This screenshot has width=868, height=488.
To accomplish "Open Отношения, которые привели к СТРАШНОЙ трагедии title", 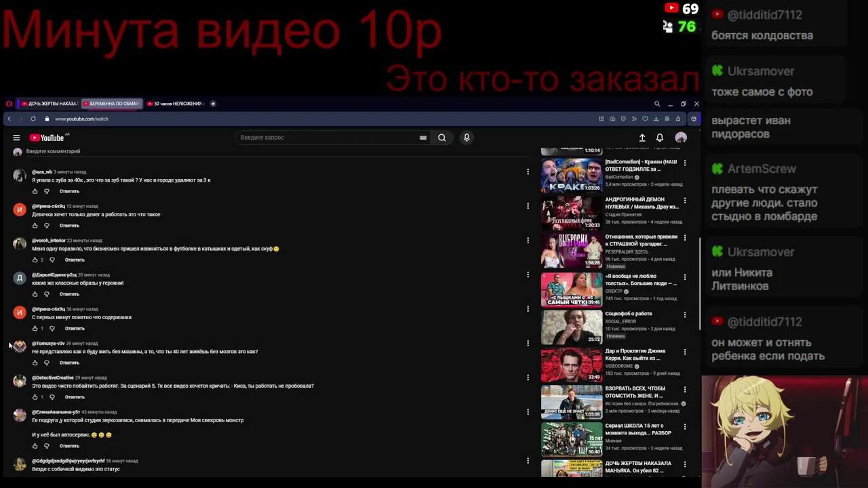I will 642,240.
